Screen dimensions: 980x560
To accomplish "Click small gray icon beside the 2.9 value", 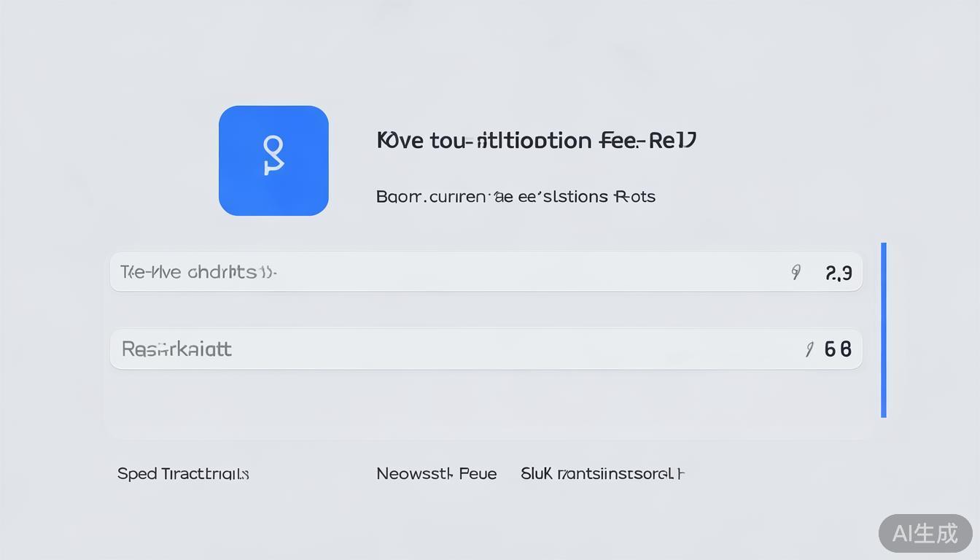I will click(796, 273).
